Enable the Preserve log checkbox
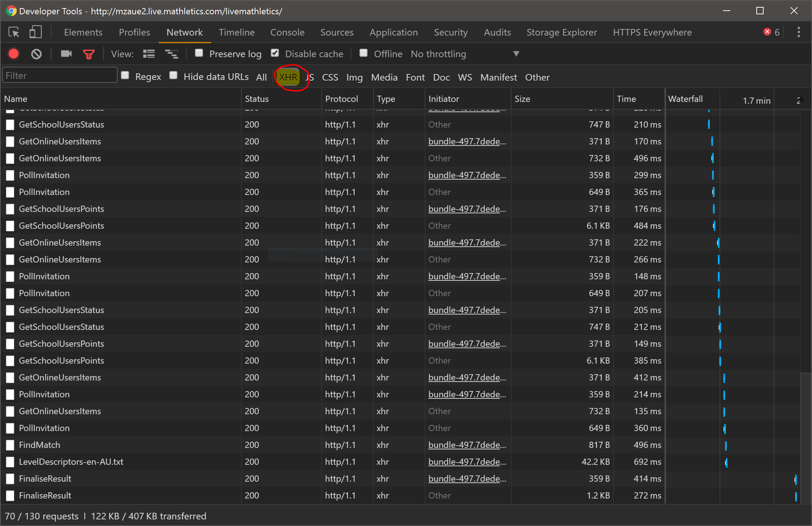 point(199,53)
